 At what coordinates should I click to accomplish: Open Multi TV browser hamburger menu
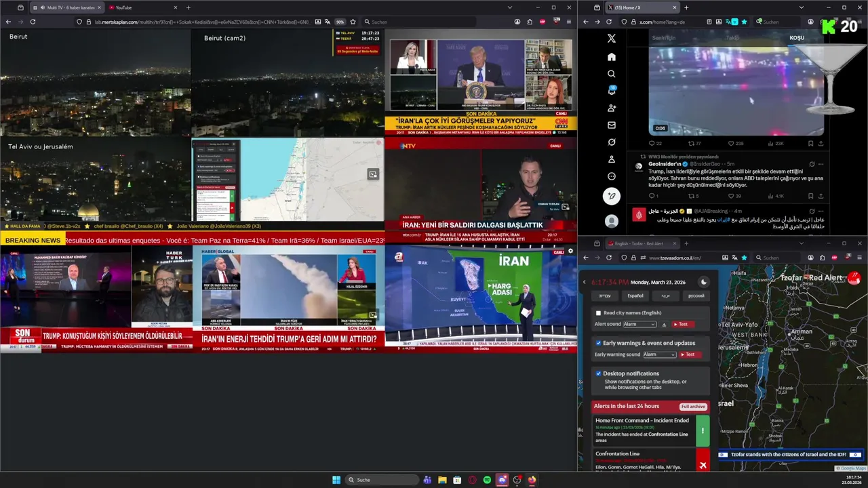[569, 22]
